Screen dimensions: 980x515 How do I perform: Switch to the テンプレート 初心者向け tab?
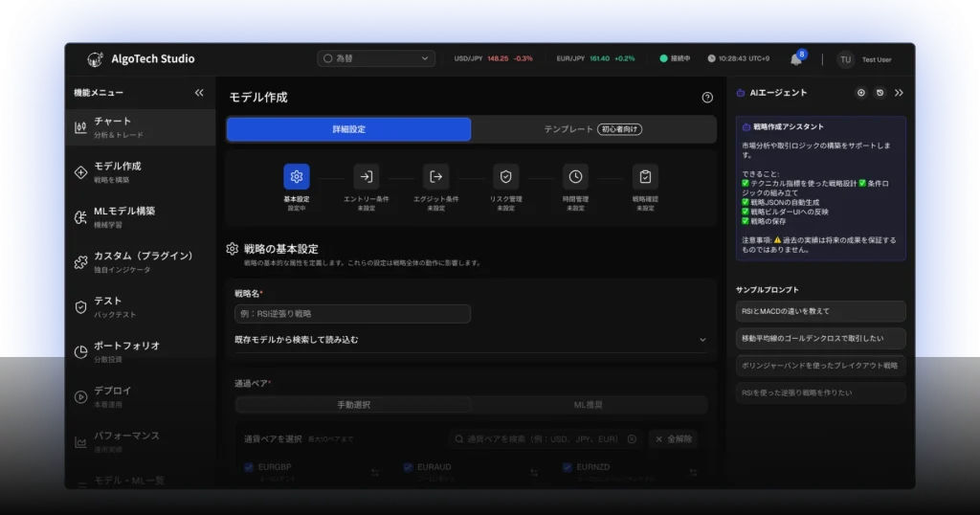[593, 129]
